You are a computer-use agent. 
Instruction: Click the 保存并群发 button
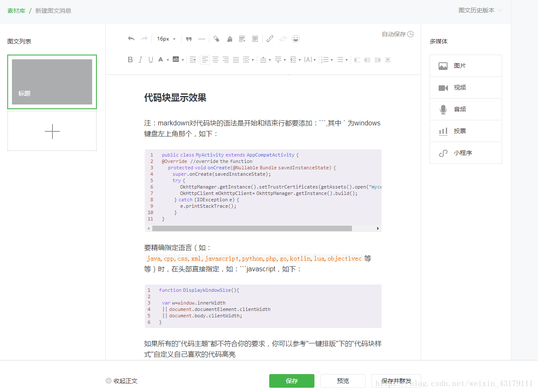pos(396,381)
